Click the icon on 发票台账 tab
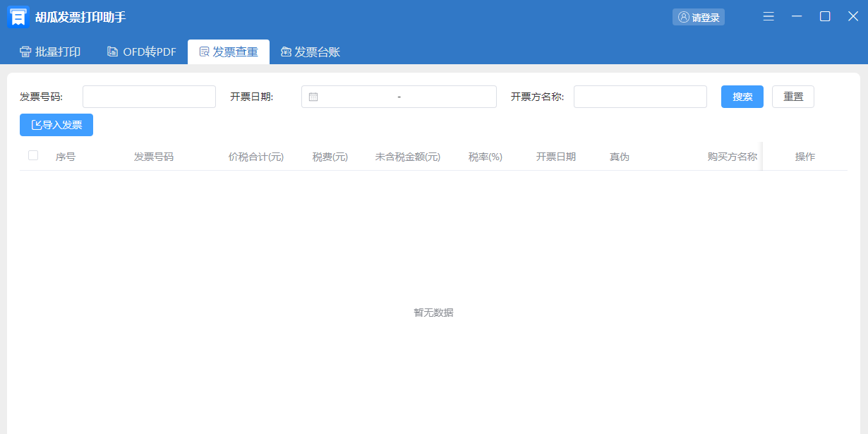This screenshot has height=434, width=868. pos(286,52)
